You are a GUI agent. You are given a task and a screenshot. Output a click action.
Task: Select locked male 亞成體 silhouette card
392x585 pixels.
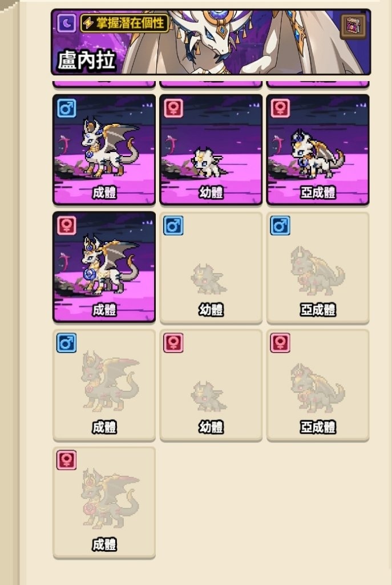pos(318,267)
